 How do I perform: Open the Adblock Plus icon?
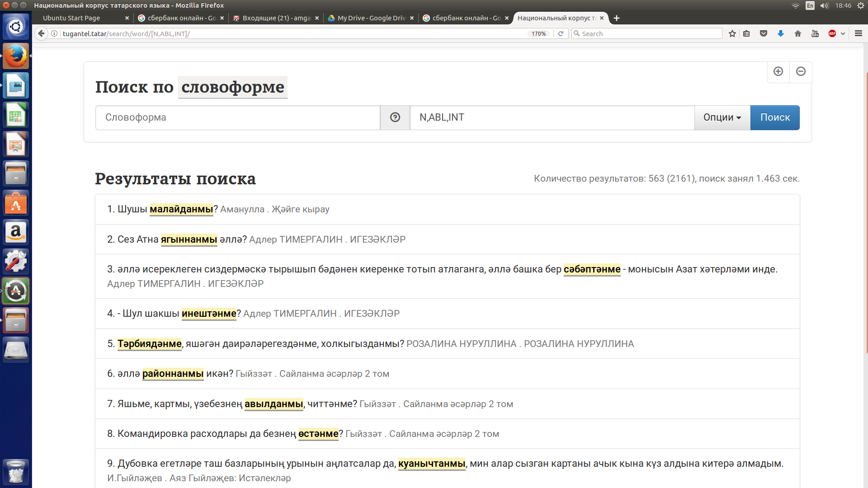pyautogui.click(x=832, y=33)
